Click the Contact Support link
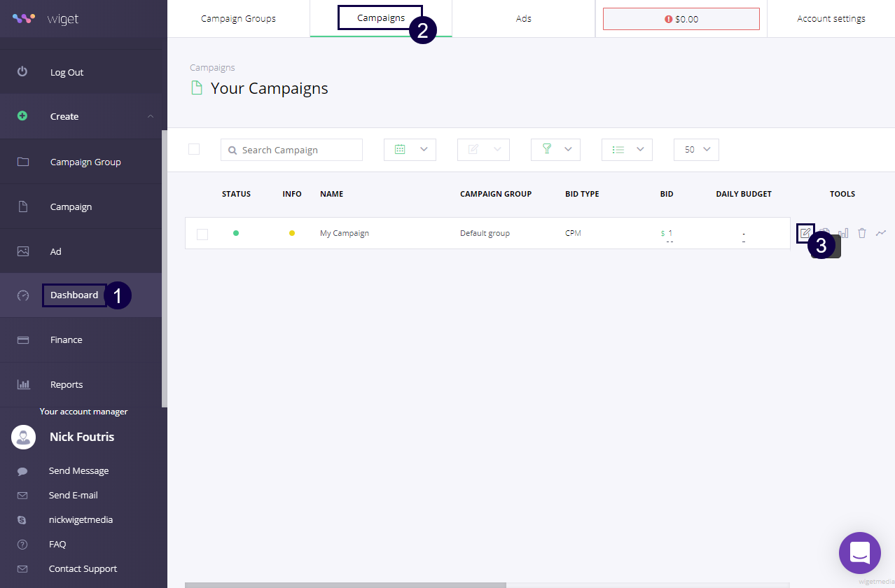This screenshot has height=588, width=895. pyautogui.click(x=83, y=568)
